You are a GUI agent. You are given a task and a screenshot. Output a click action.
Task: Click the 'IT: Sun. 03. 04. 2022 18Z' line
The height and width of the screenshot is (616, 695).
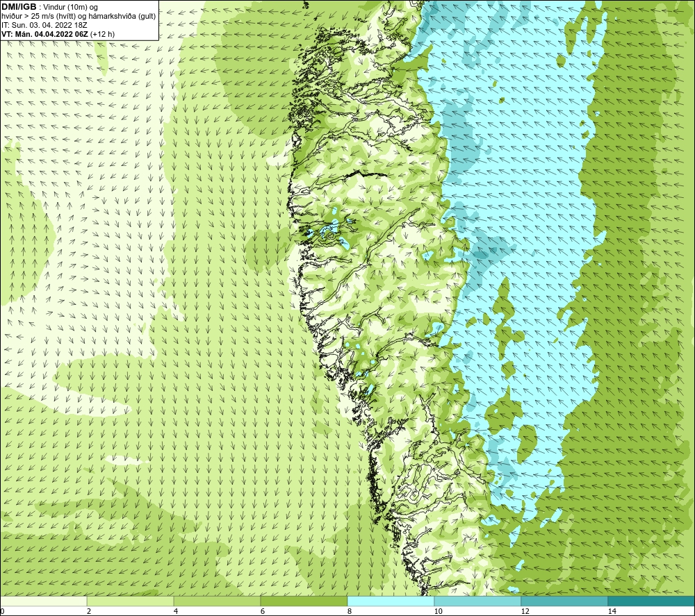click(44, 25)
